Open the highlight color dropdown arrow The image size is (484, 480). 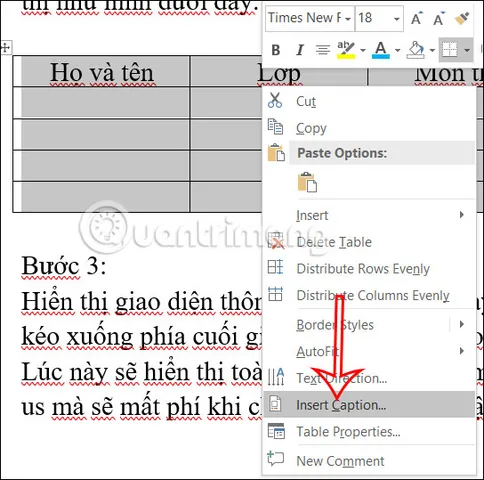[x=363, y=51]
